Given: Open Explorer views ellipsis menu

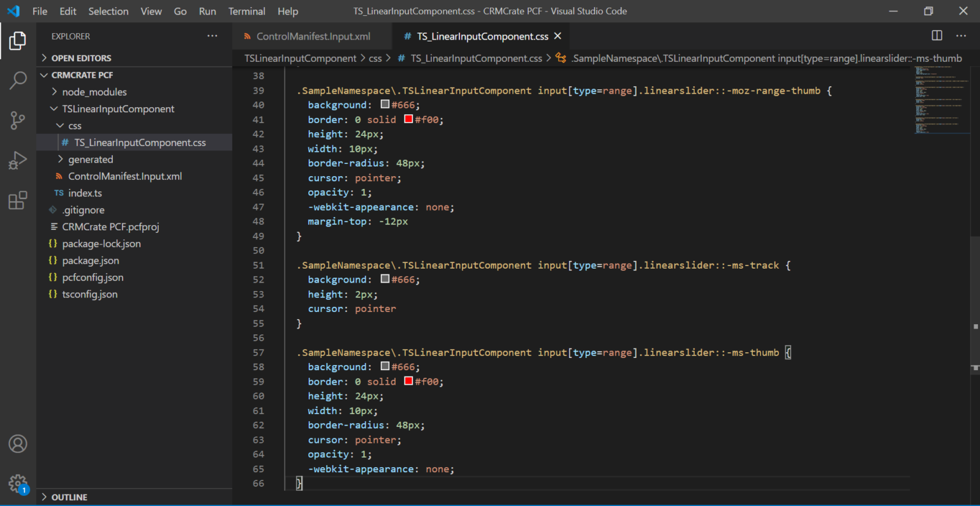Looking at the screenshot, I should point(212,36).
